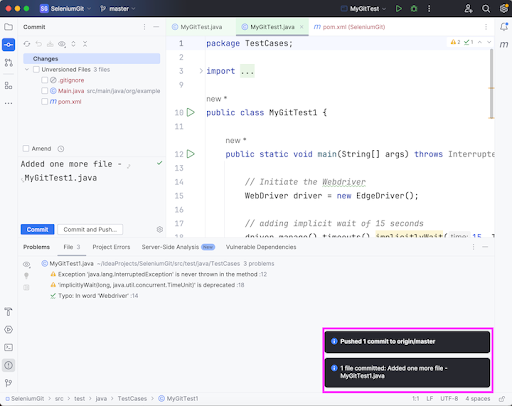Click the Typo in word 'Webdriver' row
This screenshot has height=406, width=512.
pyautogui.click(x=94, y=296)
